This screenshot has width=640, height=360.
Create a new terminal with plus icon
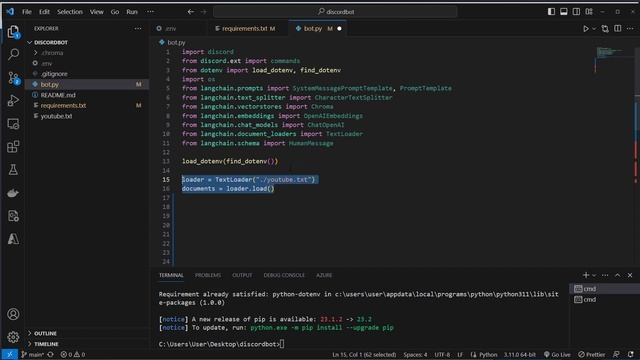pos(586,275)
